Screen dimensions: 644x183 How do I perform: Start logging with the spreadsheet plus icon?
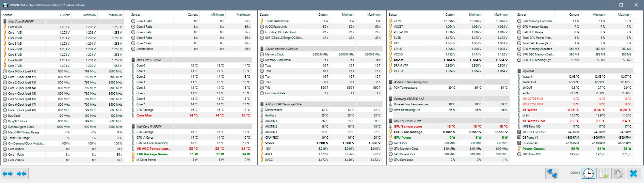[604, 174]
